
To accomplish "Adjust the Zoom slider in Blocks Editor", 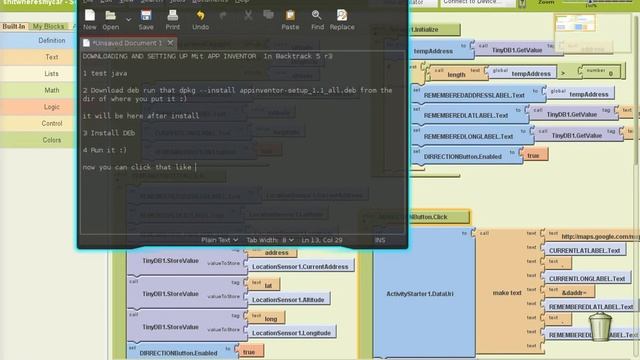I will coord(591,2).
